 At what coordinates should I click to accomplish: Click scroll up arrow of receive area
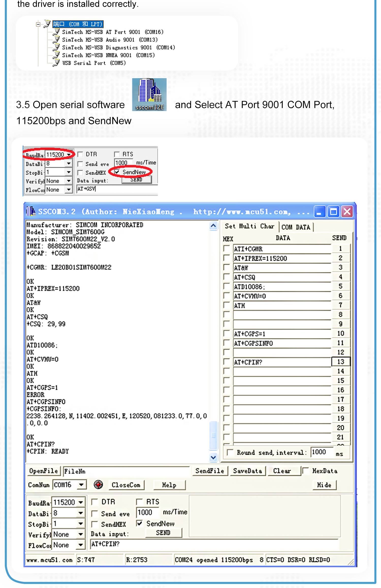(213, 226)
